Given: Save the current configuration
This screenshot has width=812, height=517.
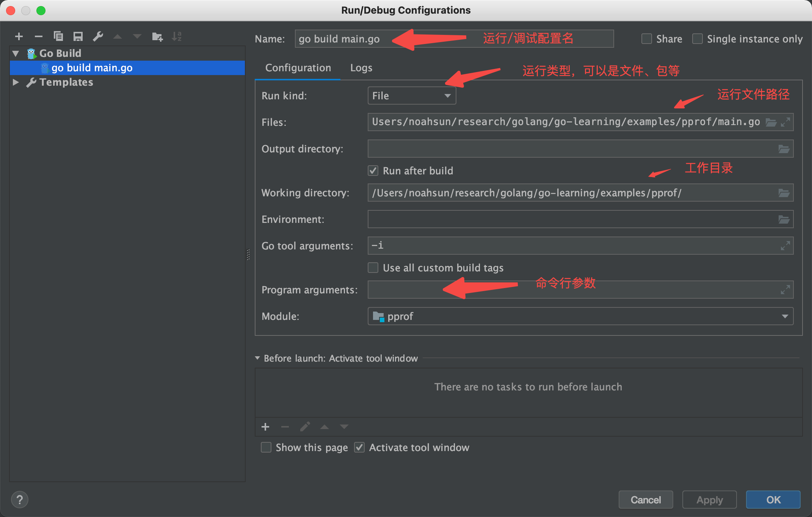Looking at the screenshot, I should [x=78, y=36].
